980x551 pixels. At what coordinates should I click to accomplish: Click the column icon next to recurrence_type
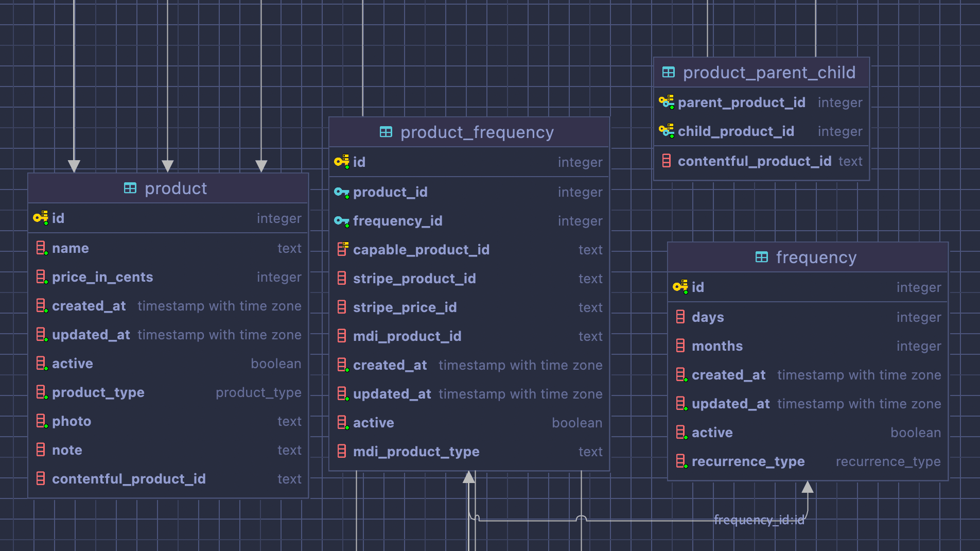(681, 461)
